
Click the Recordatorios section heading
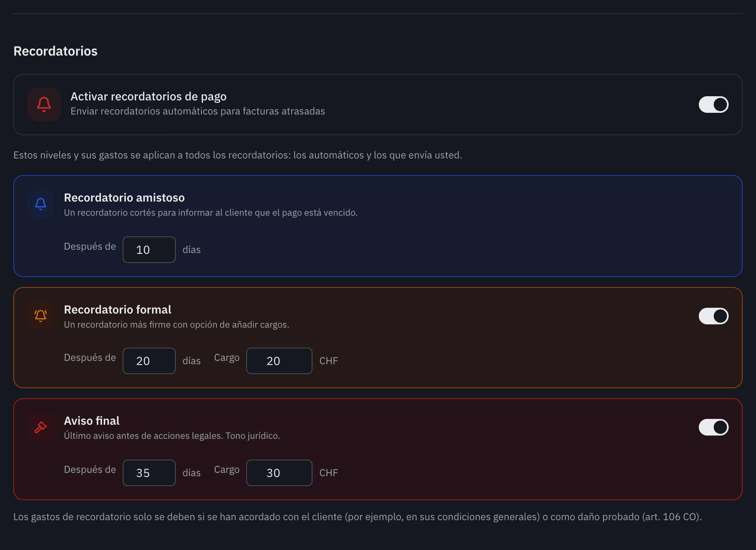click(56, 51)
